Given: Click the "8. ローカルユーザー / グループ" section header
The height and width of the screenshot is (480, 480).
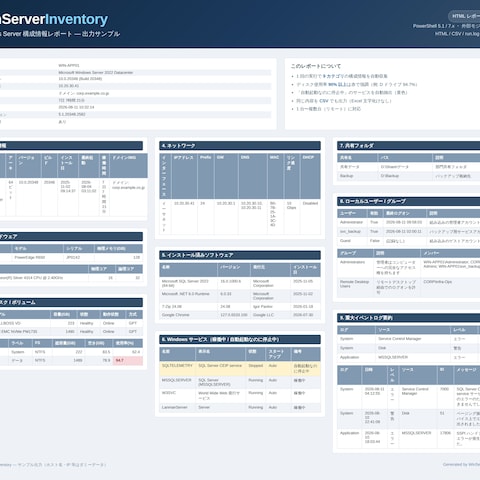Looking at the screenshot, I should point(408,201).
